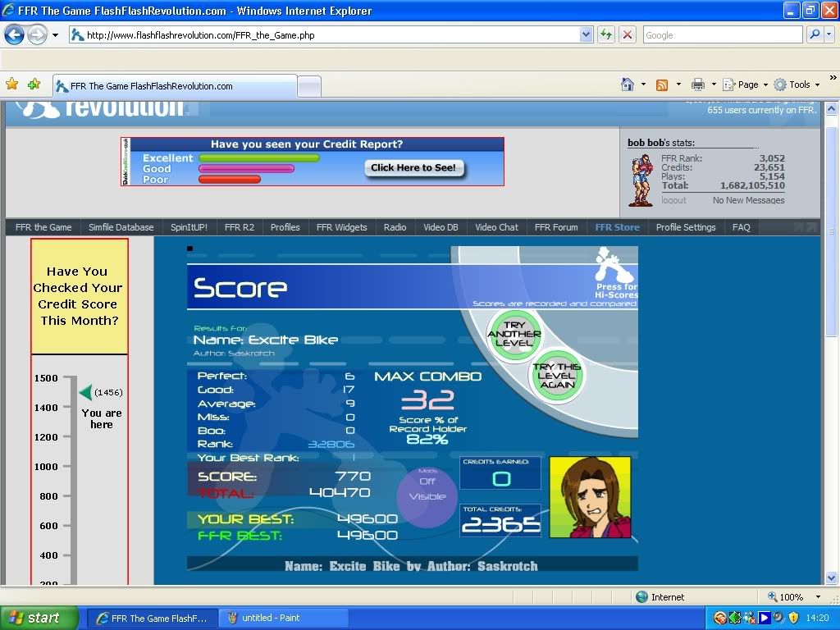
Task: Toggle the Mods Off Visible circle
Action: 427,495
